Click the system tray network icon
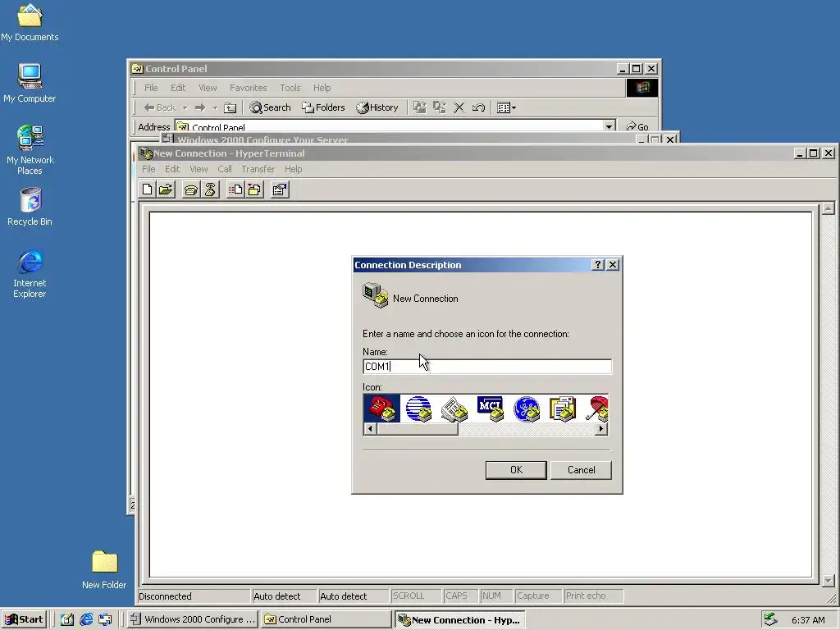The width and height of the screenshot is (840, 630). tap(770, 619)
